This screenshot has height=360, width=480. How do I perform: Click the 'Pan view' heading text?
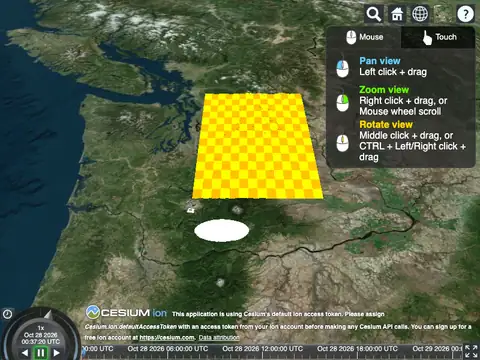tap(380, 61)
